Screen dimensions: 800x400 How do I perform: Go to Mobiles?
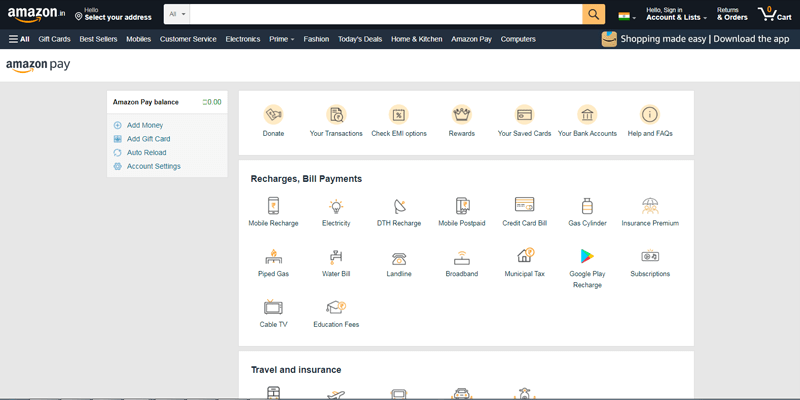pyautogui.click(x=138, y=39)
